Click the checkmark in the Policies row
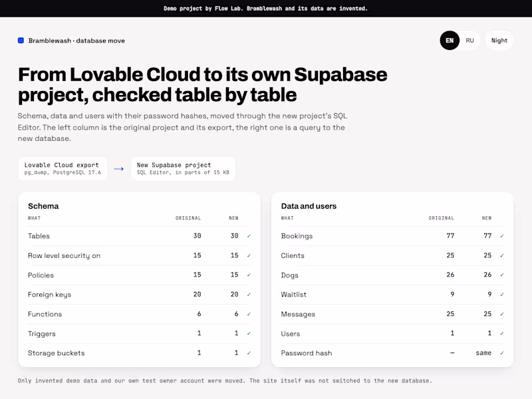This screenshot has height=399, width=532. (x=249, y=275)
